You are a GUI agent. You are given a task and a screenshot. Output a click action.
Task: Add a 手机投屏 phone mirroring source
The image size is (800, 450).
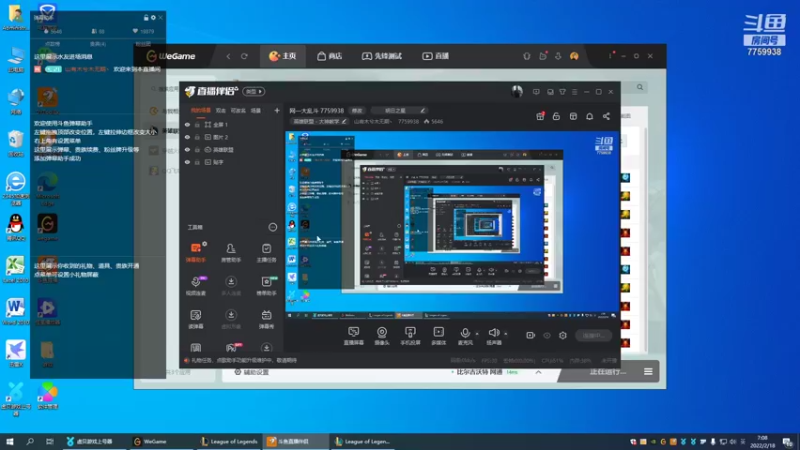410,336
